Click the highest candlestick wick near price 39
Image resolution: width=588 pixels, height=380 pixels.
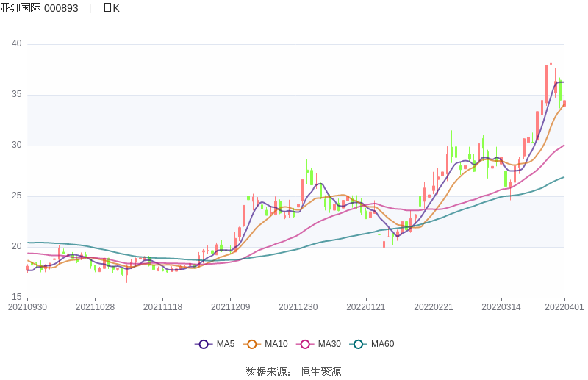[551, 56]
